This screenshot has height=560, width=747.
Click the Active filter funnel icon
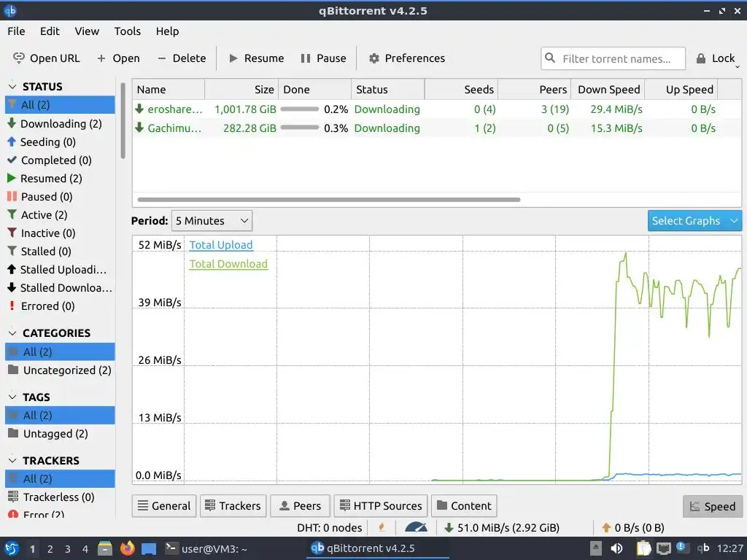[x=12, y=214]
